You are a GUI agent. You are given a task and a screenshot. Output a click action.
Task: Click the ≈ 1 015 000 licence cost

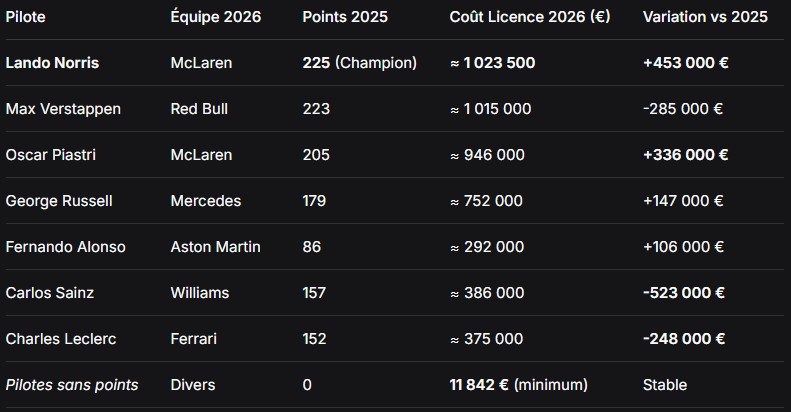click(x=490, y=109)
